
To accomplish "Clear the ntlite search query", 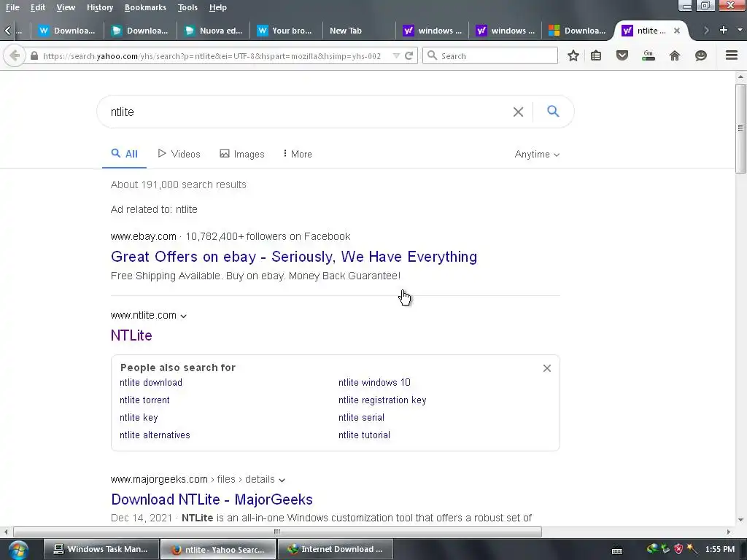I will pos(518,112).
